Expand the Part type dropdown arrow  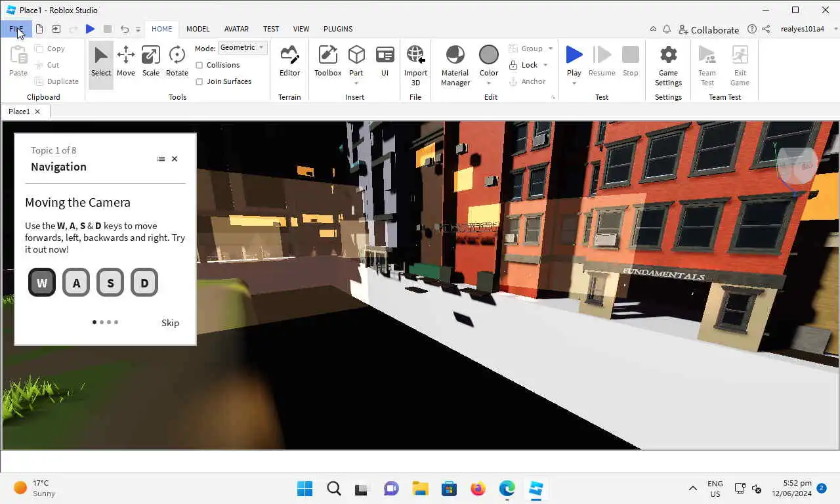356,83
